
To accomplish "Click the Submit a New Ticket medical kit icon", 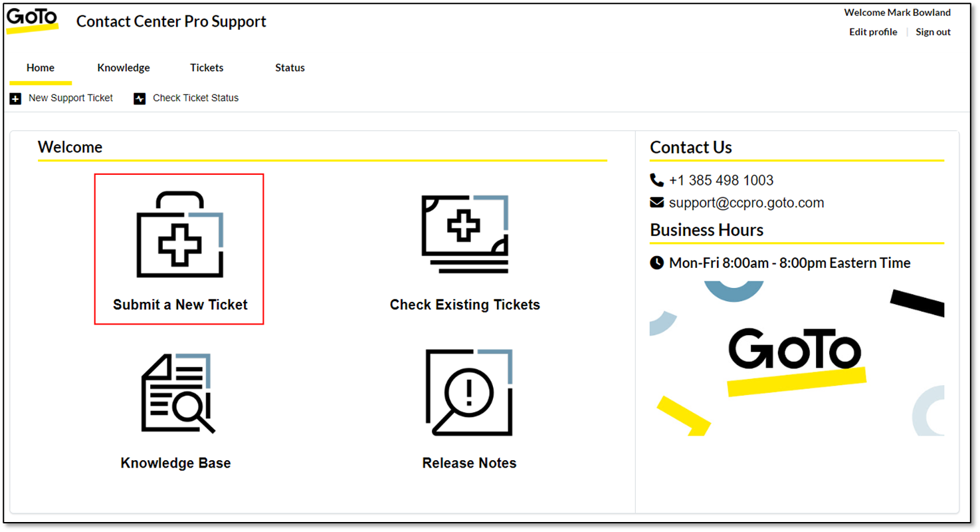I will click(179, 234).
